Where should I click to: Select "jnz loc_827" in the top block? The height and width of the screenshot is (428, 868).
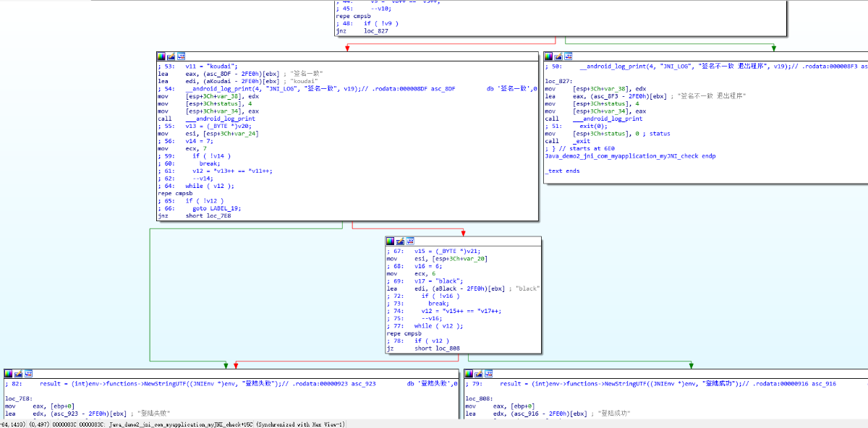[x=362, y=31]
